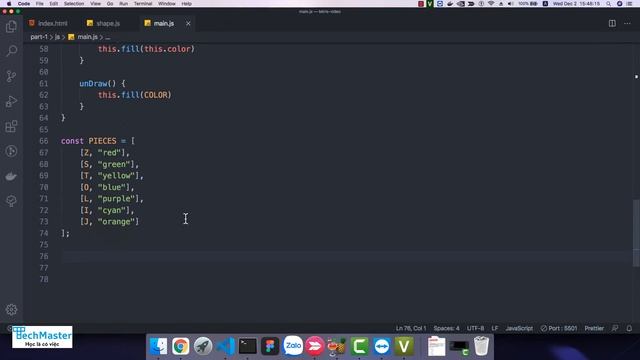Open Launchpad rocket icon in dock

[x=203, y=346]
